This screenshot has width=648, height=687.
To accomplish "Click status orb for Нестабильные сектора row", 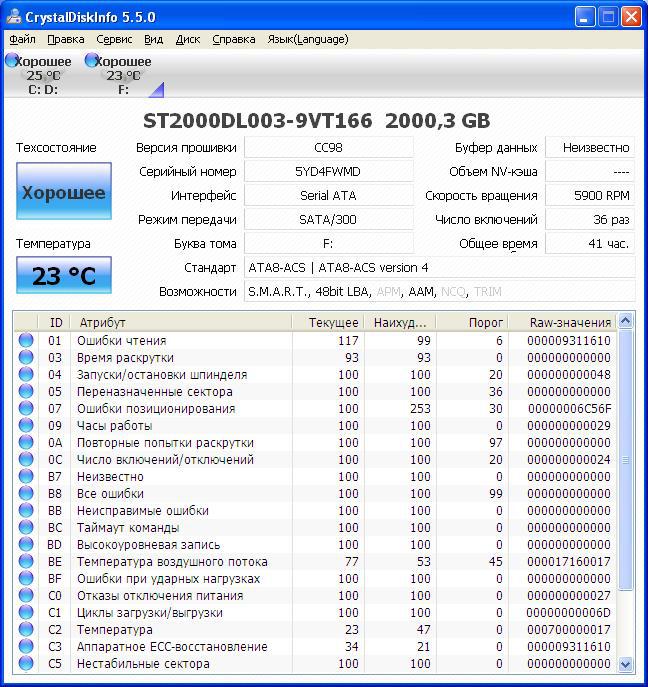I will (26, 664).
